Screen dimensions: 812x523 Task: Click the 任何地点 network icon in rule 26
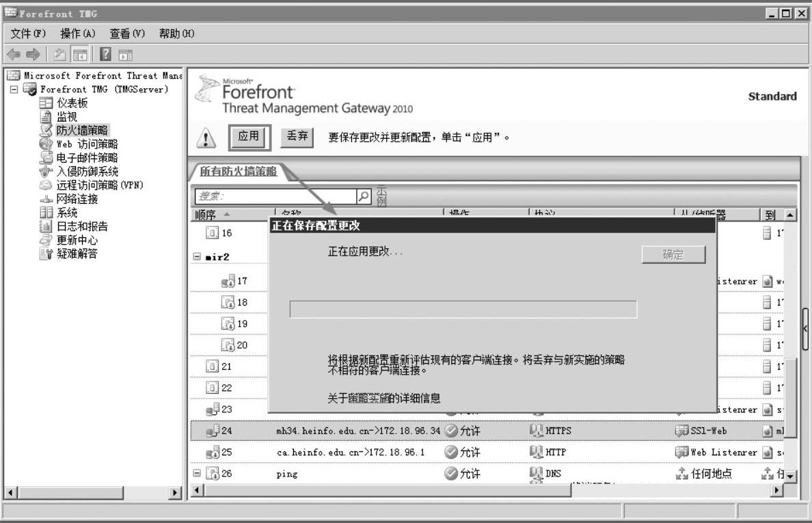pos(681,473)
